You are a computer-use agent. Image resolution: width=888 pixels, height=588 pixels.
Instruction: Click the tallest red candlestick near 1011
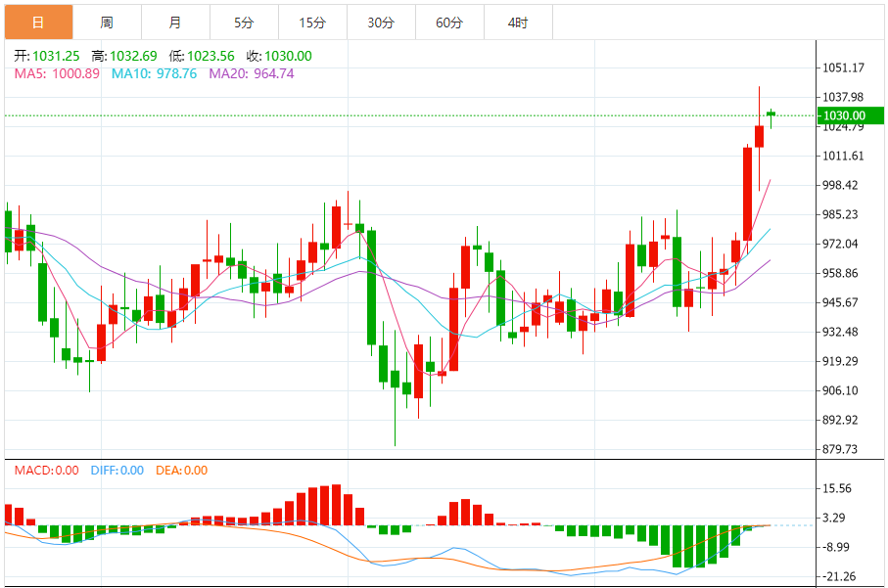(x=748, y=194)
